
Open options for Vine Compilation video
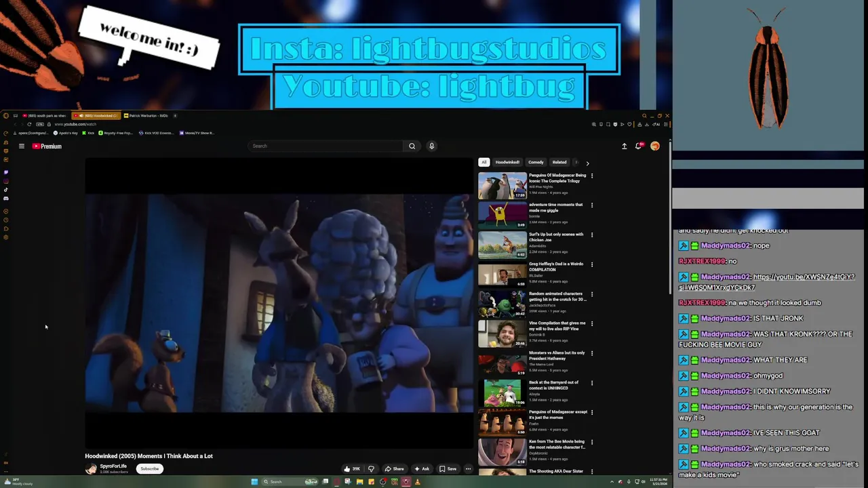pyautogui.click(x=592, y=324)
